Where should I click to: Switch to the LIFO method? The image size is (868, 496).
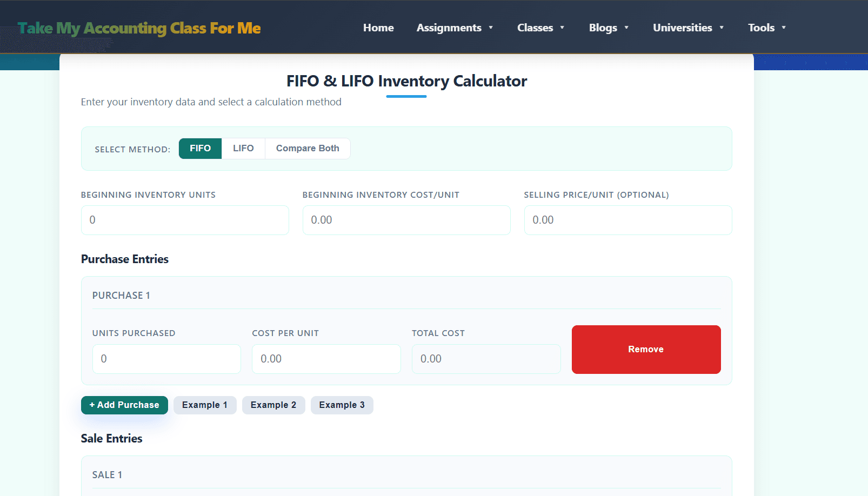tap(243, 148)
